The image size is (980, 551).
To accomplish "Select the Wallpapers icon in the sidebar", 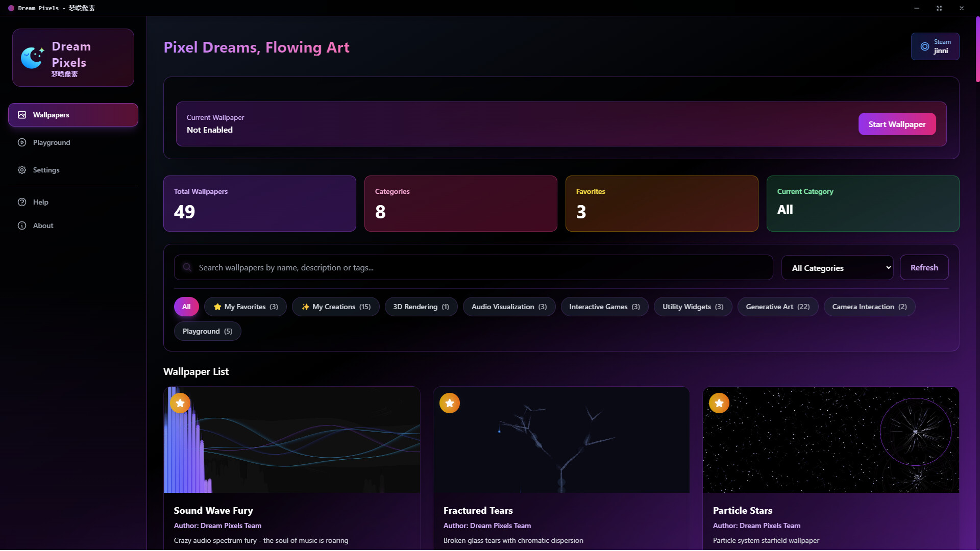I will 21,115.
